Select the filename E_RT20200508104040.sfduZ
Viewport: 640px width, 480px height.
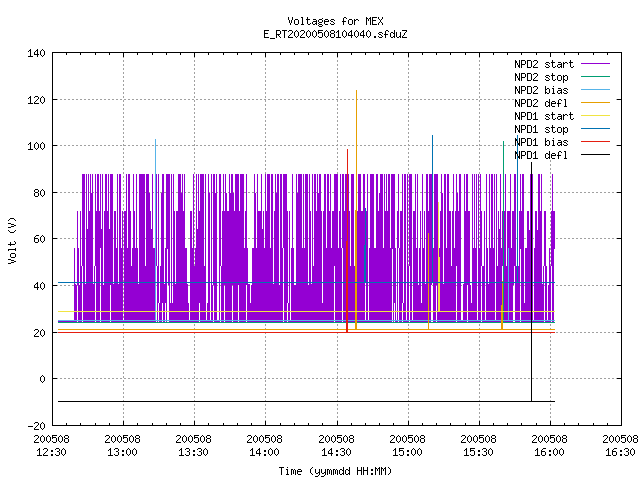coord(335,34)
